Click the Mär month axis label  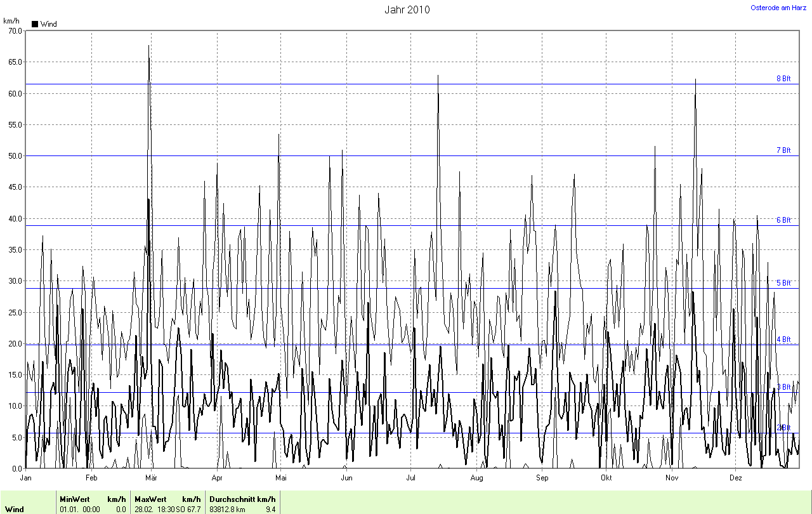151,478
